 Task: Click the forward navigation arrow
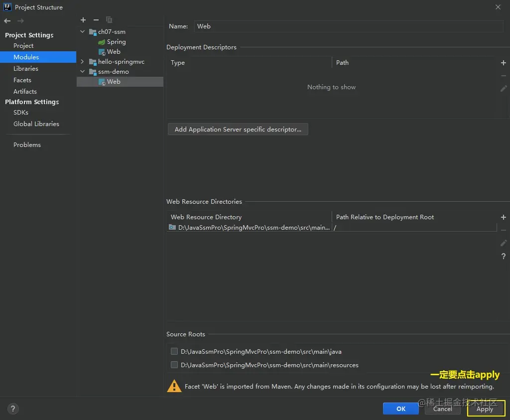(x=20, y=21)
